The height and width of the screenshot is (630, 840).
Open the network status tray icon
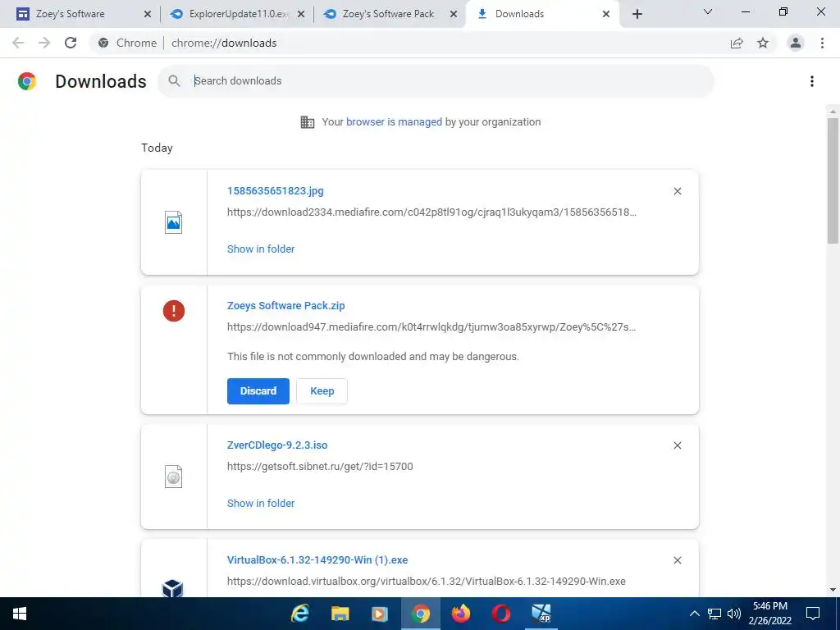[x=714, y=614]
